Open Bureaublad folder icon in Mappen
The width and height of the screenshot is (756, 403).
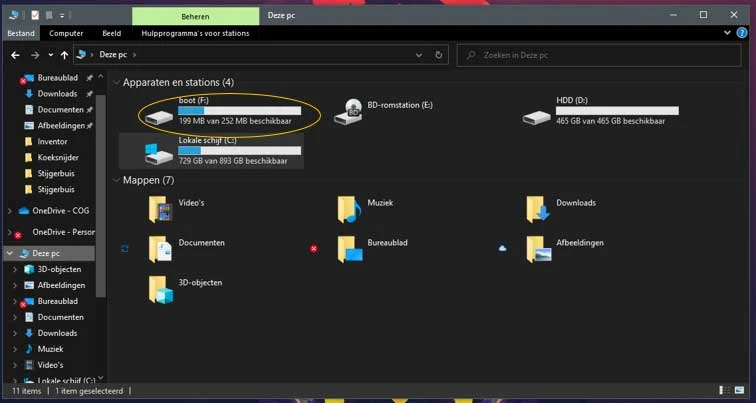pyautogui.click(x=350, y=249)
